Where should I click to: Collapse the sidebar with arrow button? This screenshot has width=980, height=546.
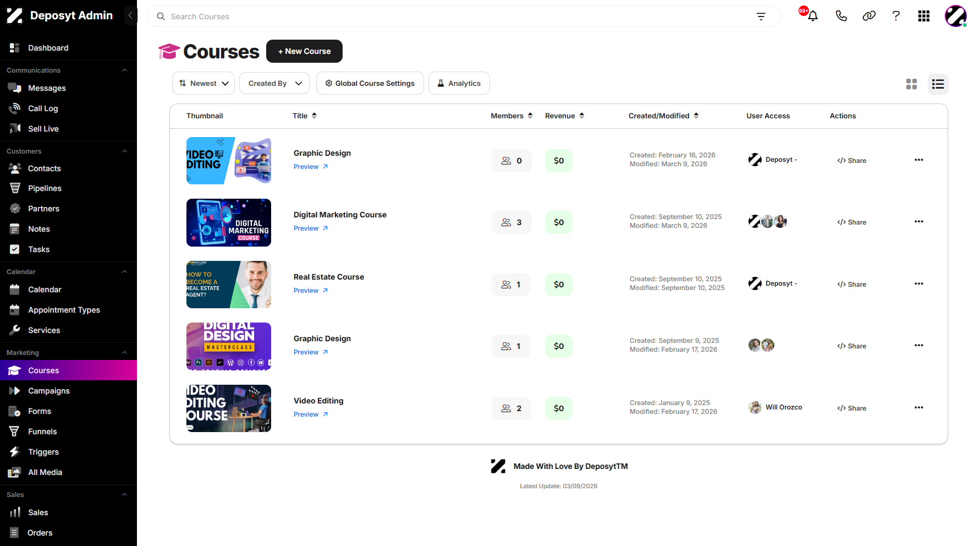coord(130,15)
